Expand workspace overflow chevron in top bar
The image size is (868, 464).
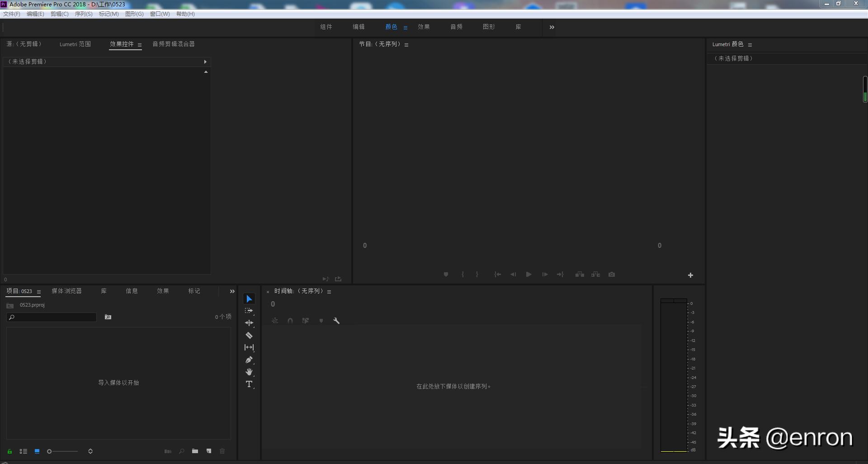point(552,27)
